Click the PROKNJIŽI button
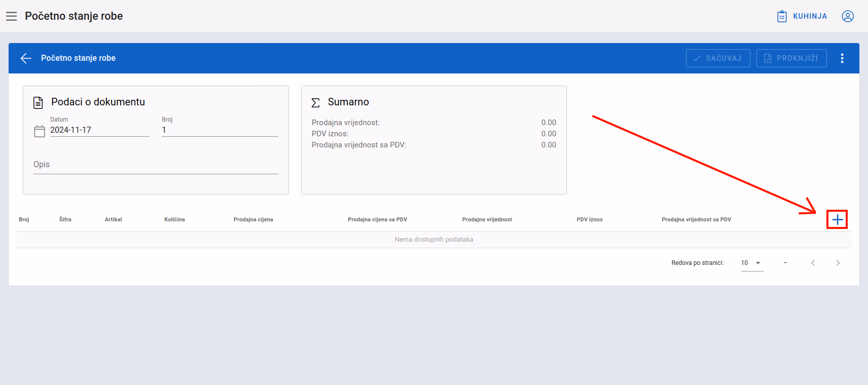Screen dimensions: 868x385 tap(791, 58)
